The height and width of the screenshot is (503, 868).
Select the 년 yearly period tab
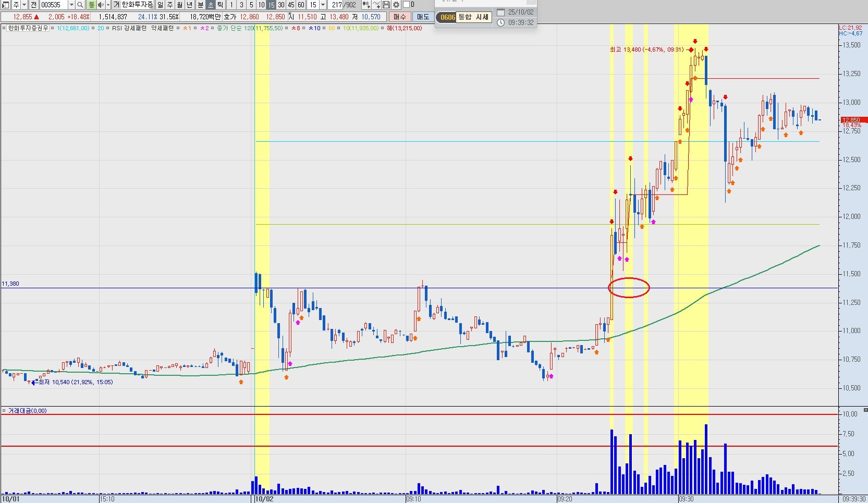coord(190,5)
